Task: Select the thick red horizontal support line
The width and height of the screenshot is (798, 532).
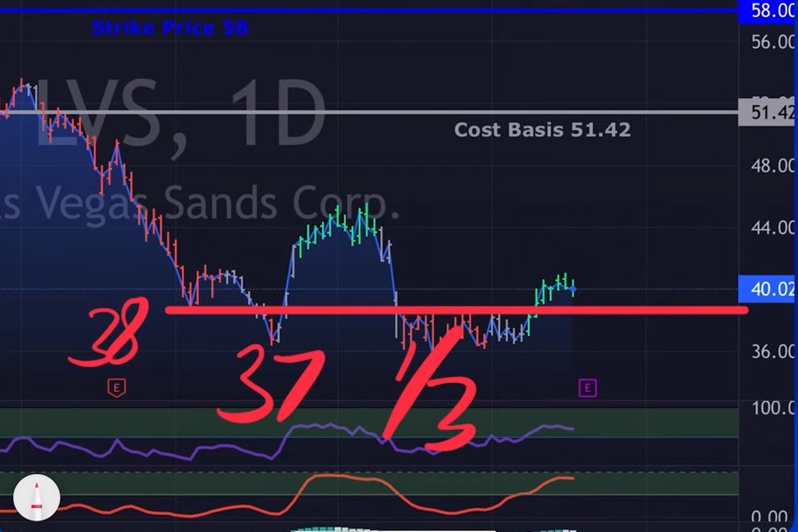Action: point(457,310)
